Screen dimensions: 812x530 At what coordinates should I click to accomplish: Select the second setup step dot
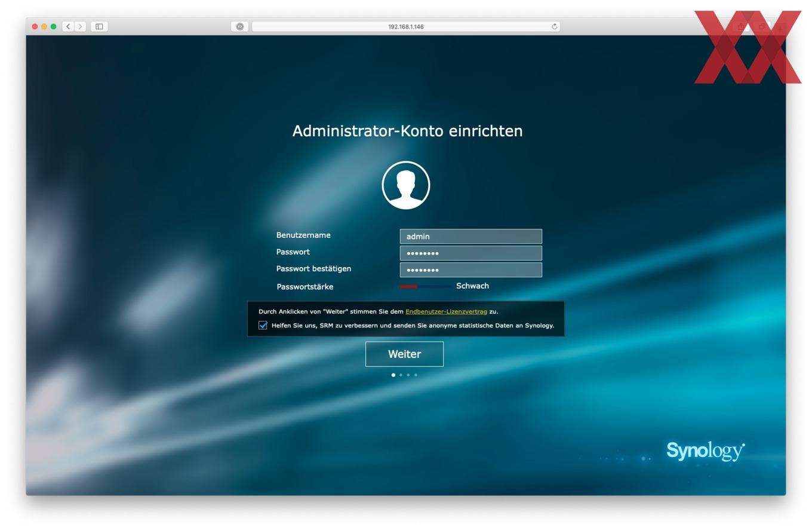coord(401,375)
